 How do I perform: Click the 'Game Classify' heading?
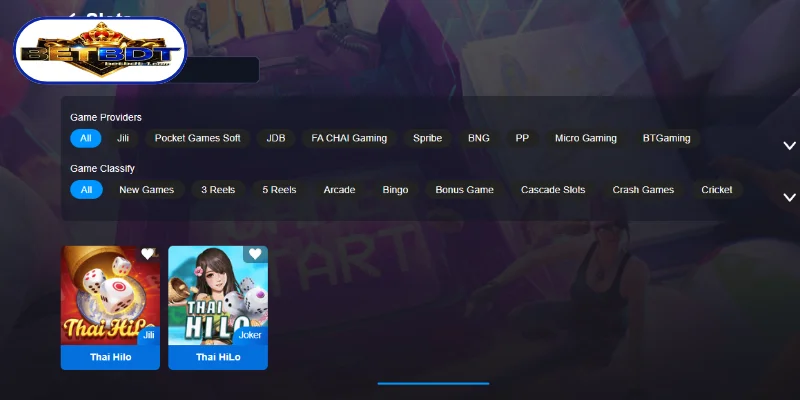tap(102, 168)
